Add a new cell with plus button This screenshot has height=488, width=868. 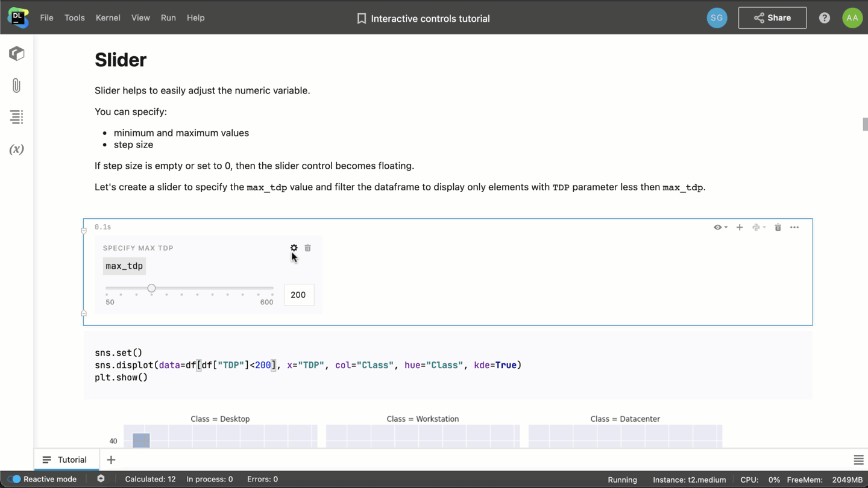pos(740,228)
